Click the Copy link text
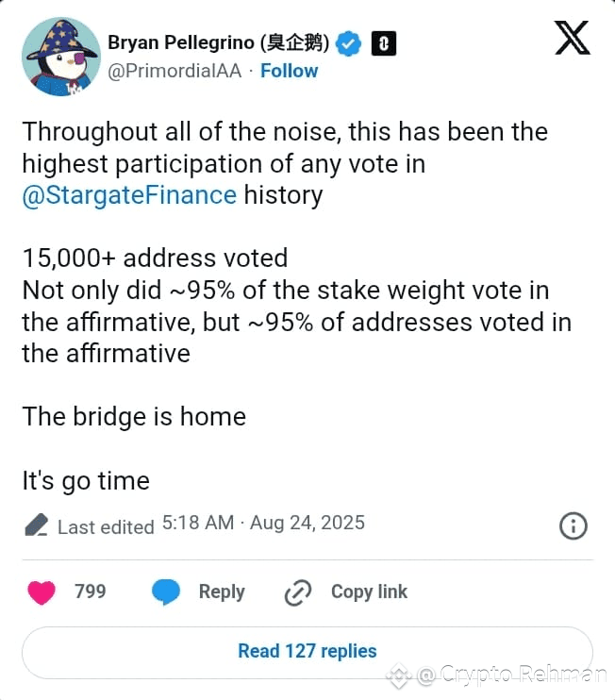This screenshot has height=700, width=615. pyautogui.click(x=369, y=592)
